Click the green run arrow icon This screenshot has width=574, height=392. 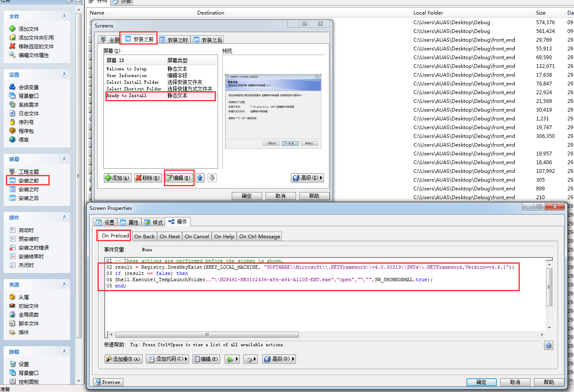(231, 359)
